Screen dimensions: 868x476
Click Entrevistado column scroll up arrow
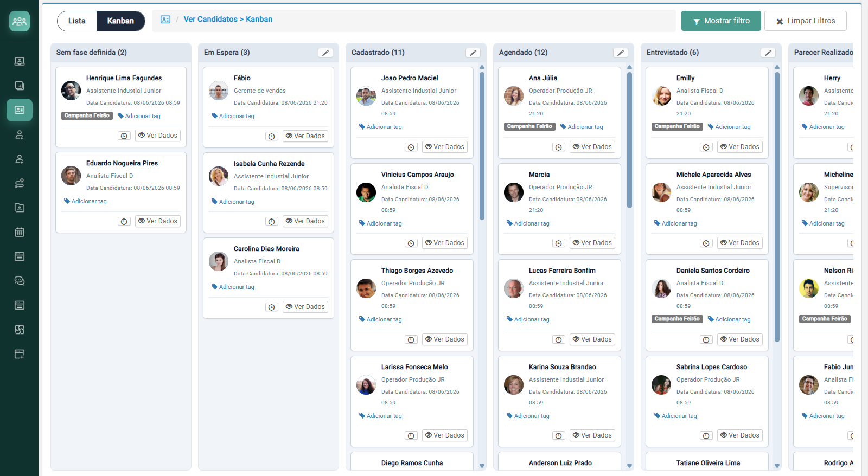coord(777,67)
